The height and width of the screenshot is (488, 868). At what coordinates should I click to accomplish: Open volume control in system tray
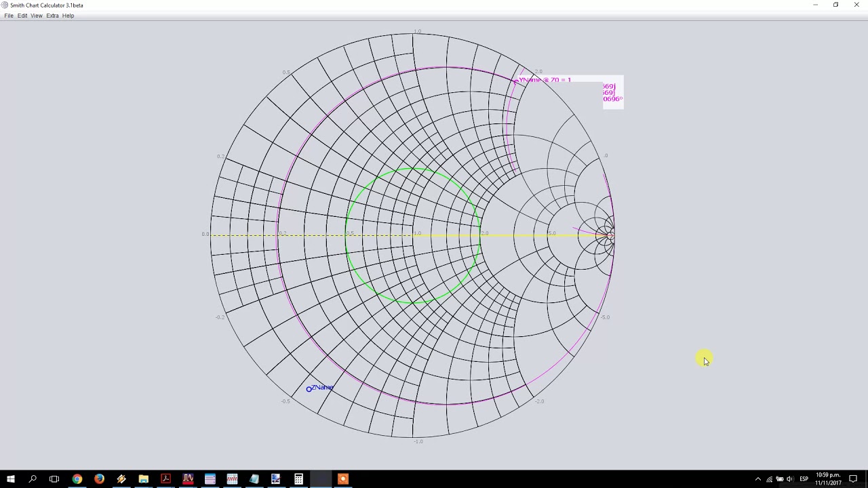pos(789,479)
